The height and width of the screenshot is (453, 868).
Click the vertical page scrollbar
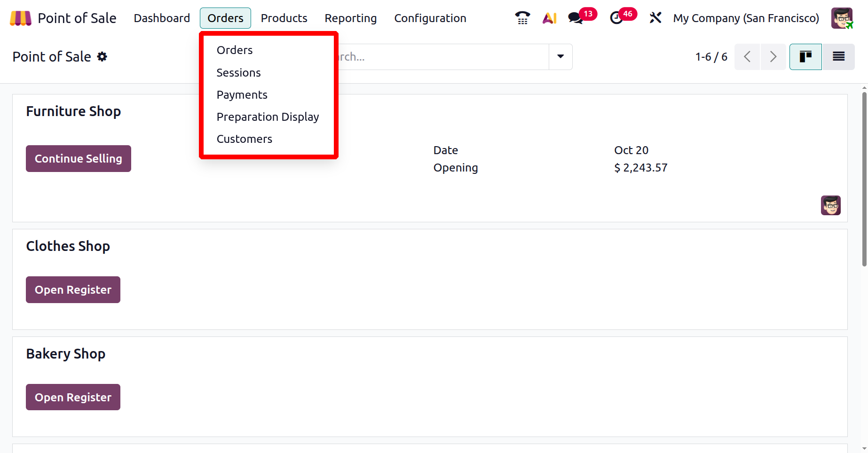tap(864, 179)
